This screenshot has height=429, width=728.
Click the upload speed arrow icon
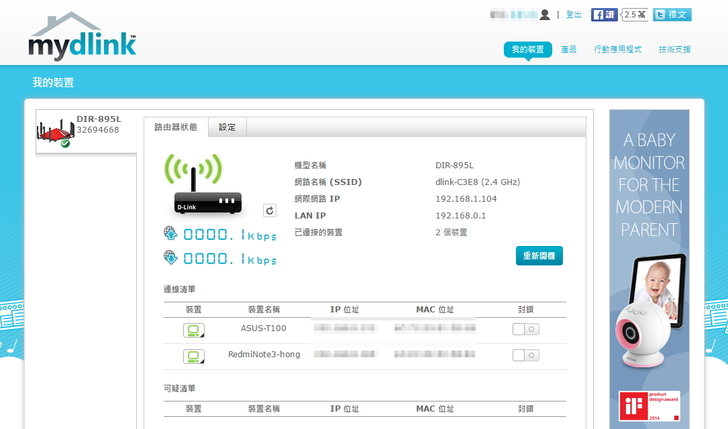click(170, 234)
